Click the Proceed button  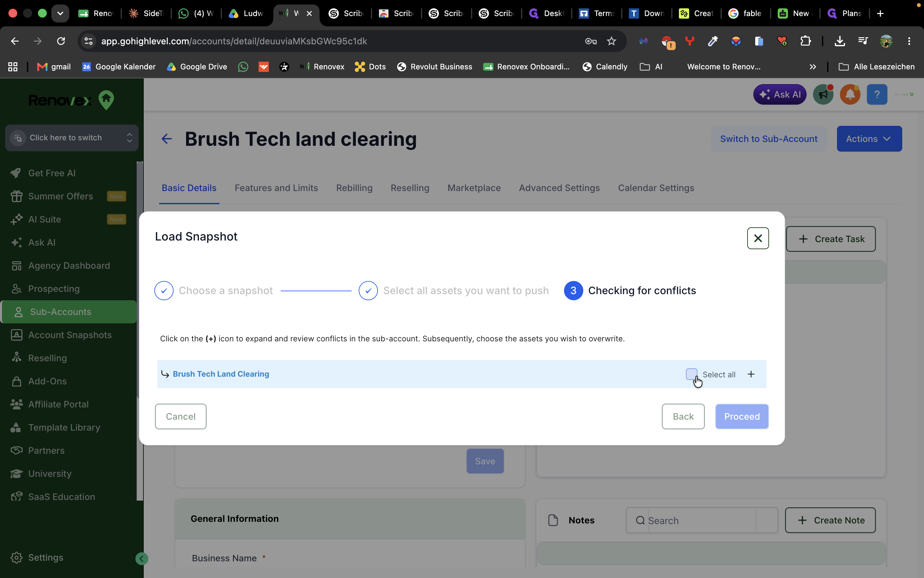[741, 416]
